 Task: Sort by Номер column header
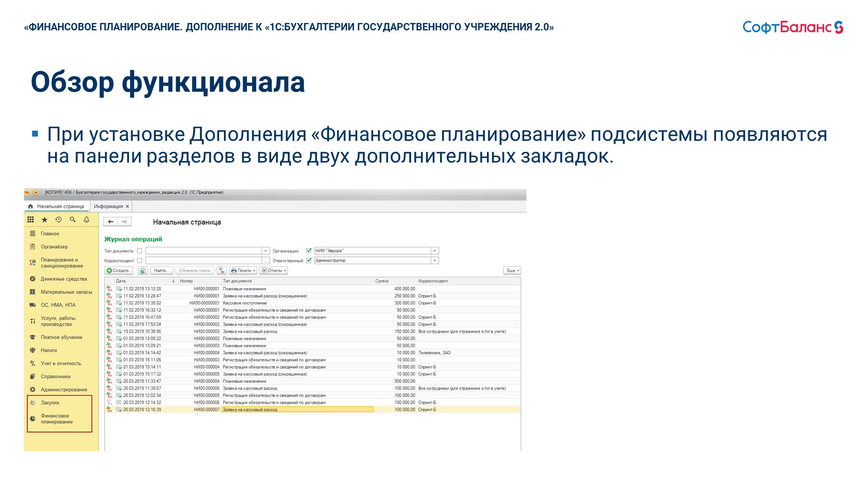tap(199, 281)
